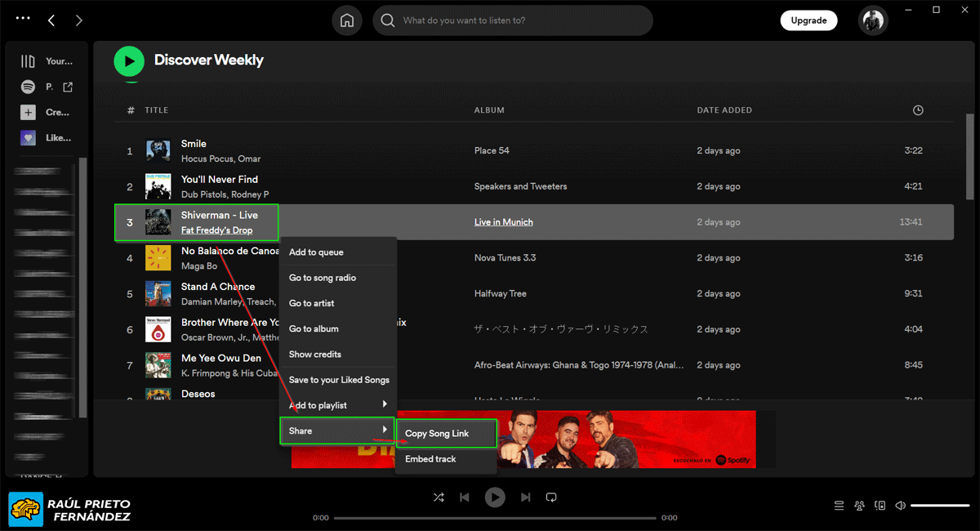
Task: Open the connect to device icon
Action: 880,506
